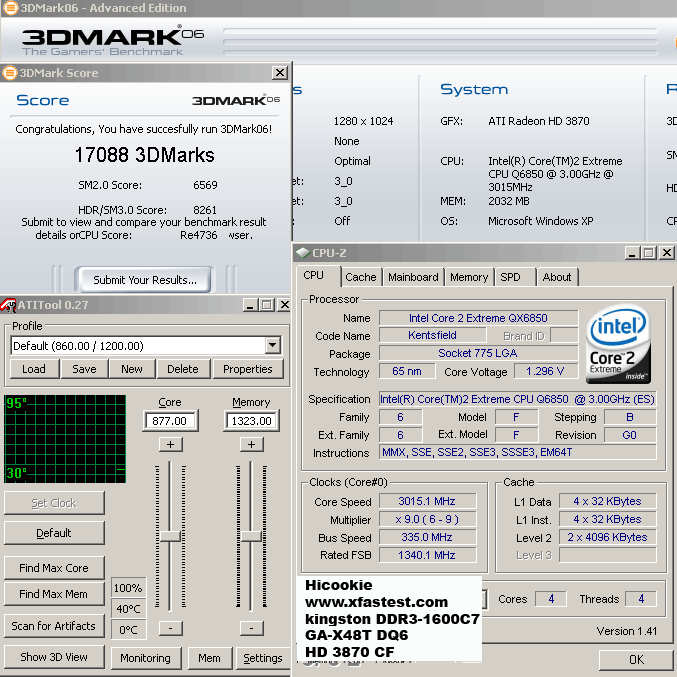The height and width of the screenshot is (677, 677).
Task: Click the OK button in CPU-Z
Action: coord(636,660)
